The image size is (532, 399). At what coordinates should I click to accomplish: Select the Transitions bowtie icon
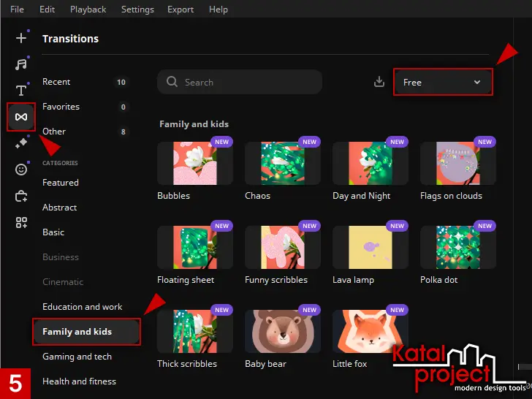point(21,117)
